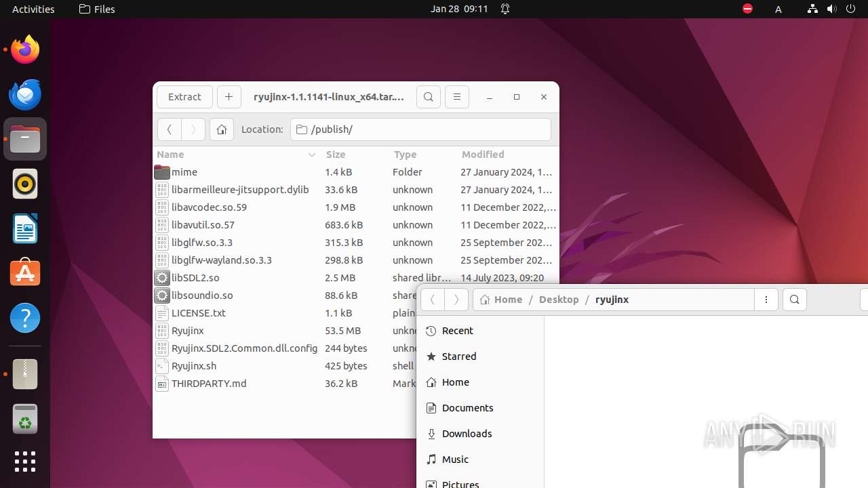This screenshot has width=868, height=488.
Task: Launch Thunderbird mail from the dock
Action: (x=25, y=94)
